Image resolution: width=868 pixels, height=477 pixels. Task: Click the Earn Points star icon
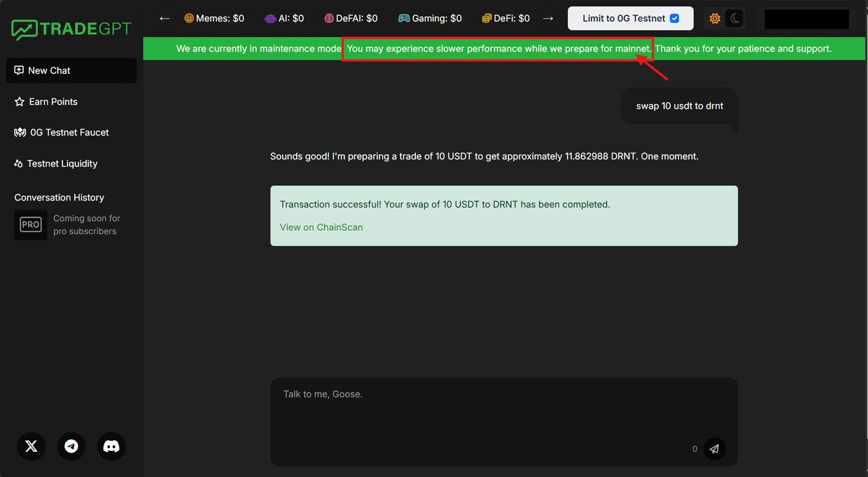click(20, 102)
